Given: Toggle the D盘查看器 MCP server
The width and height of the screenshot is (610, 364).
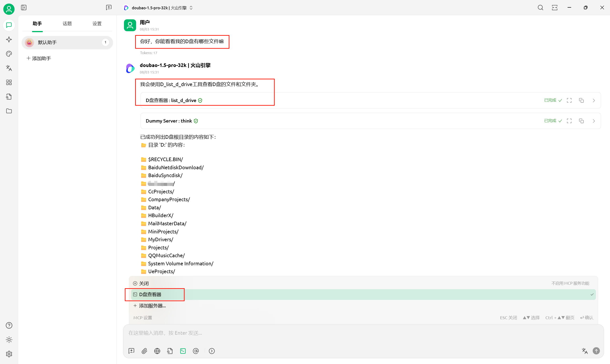Looking at the screenshot, I should pos(363,294).
